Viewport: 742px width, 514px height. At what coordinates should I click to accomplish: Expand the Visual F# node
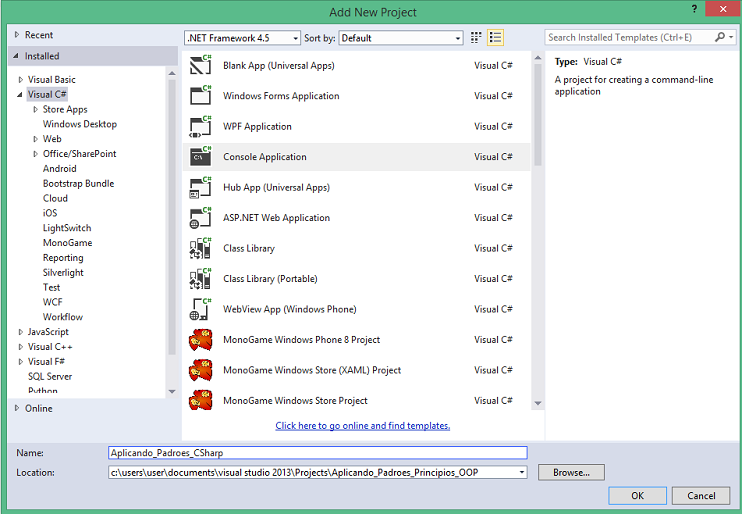(20, 362)
